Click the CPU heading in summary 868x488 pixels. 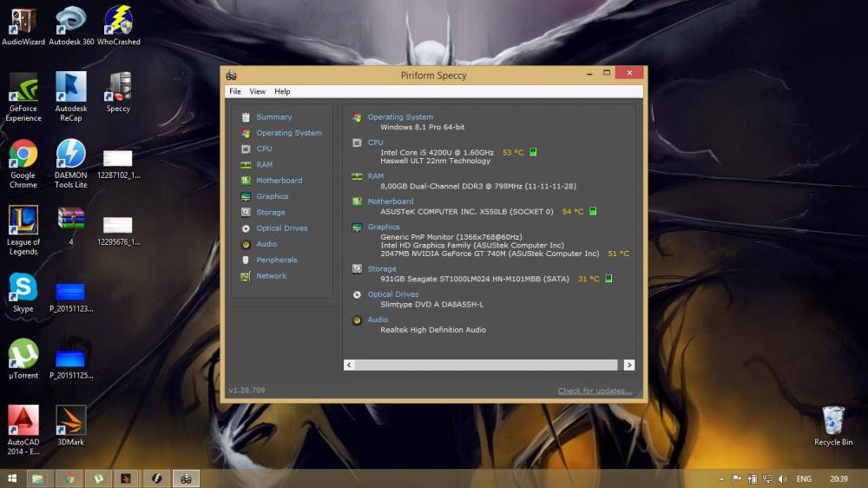pyautogui.click(x=375, y=142)
